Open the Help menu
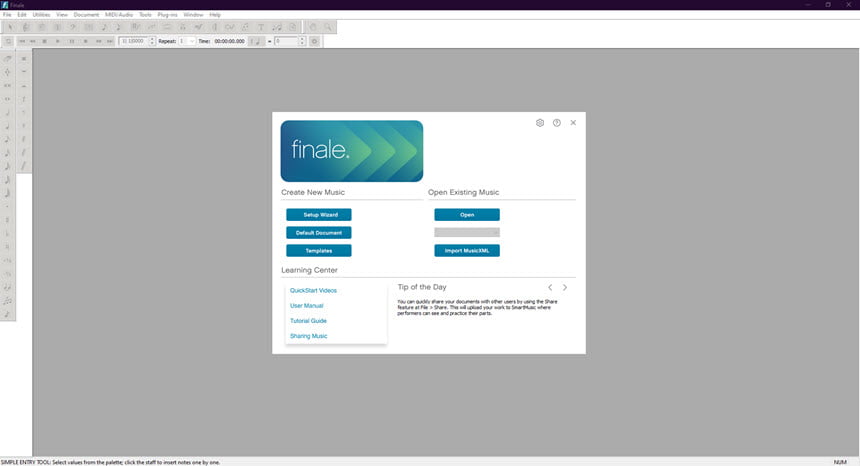Viewport: 860px width, 466px height. coord(215,15)
